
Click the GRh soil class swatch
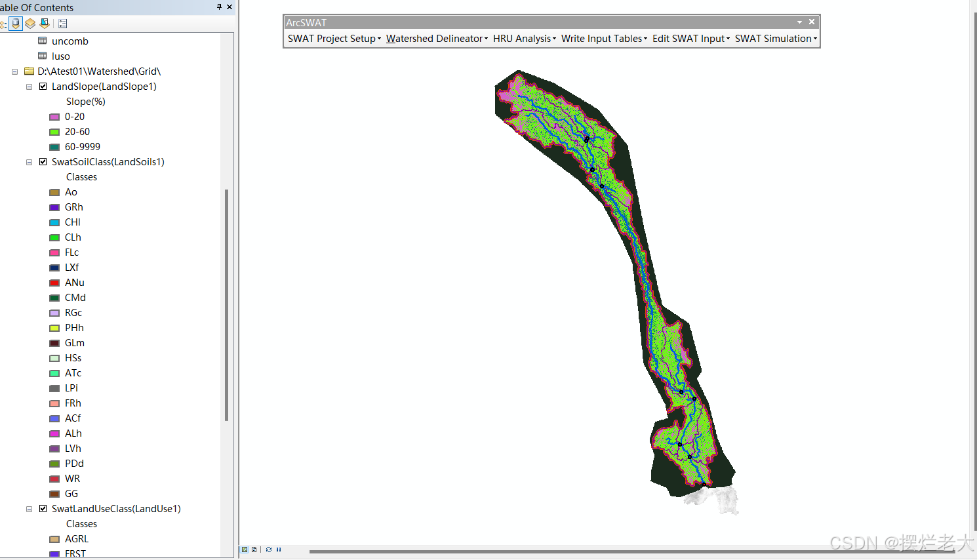click(54, 207)
